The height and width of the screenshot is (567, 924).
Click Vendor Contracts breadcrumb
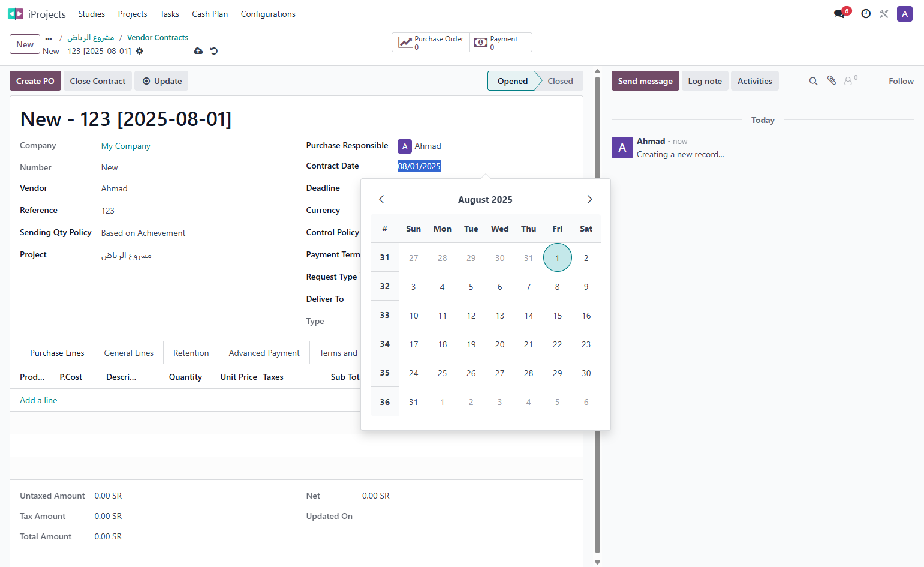point(158,37)
